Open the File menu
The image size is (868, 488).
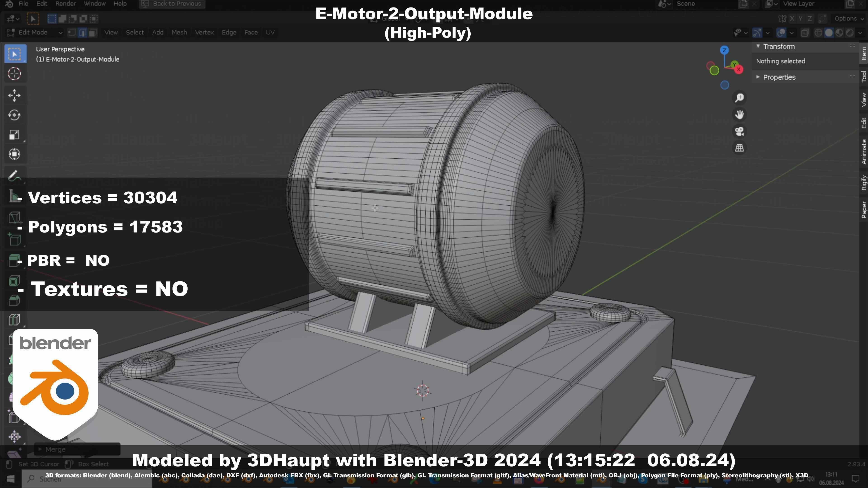tap(23, 4)
